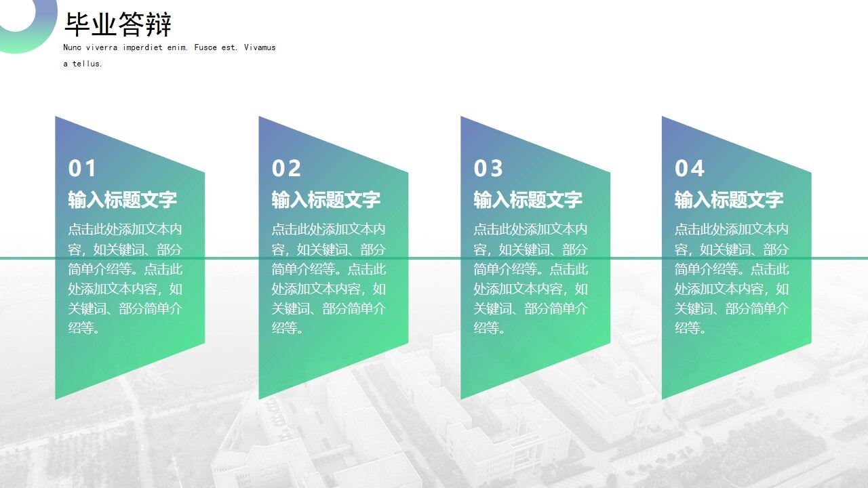Select the body text of card 01

[x=125, y=278]
